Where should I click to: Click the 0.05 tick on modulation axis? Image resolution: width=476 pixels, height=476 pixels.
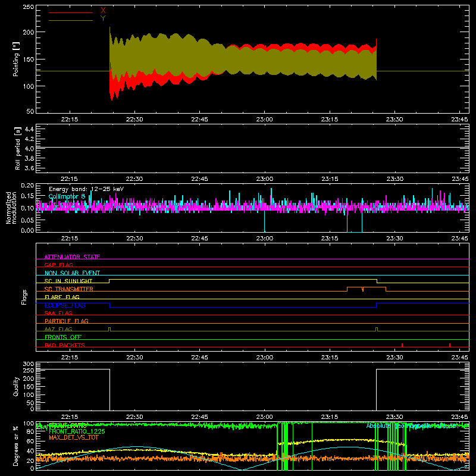[x=27, y=220]
